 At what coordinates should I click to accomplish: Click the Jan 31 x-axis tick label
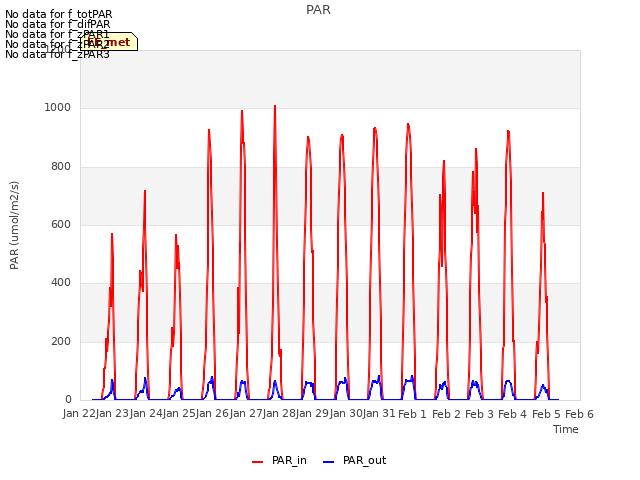coord(379,414)
